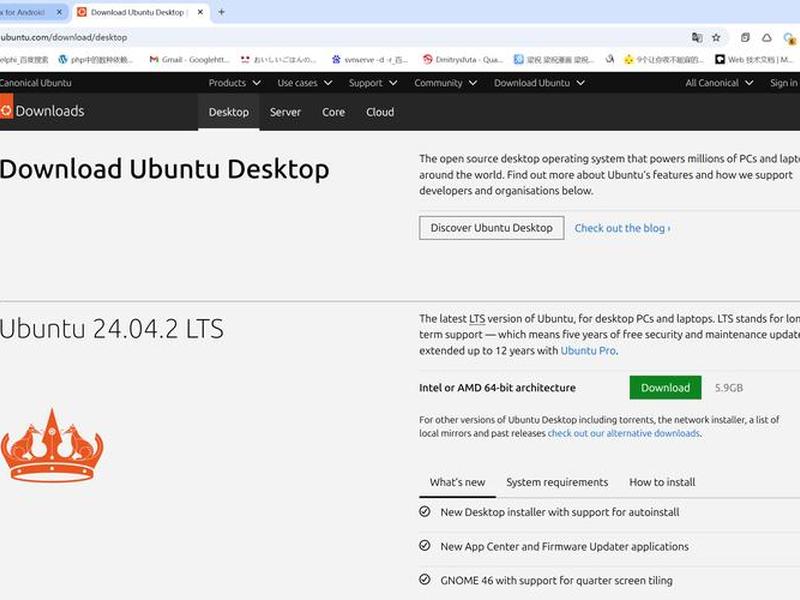Open the Web MDN docs bookmark
Image resolution: width=800 pixels, height=600 pixels.
755,60
